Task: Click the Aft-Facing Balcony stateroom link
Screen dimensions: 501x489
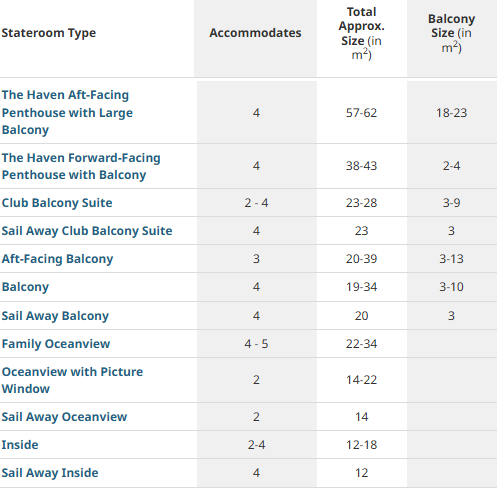Action: [57, 259]
